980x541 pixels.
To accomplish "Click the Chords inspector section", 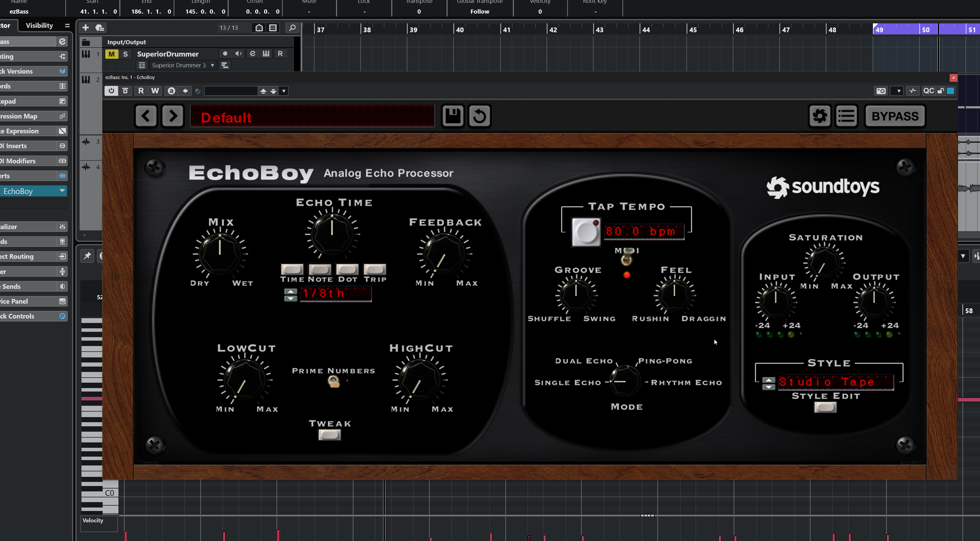I will click(33, 86).
